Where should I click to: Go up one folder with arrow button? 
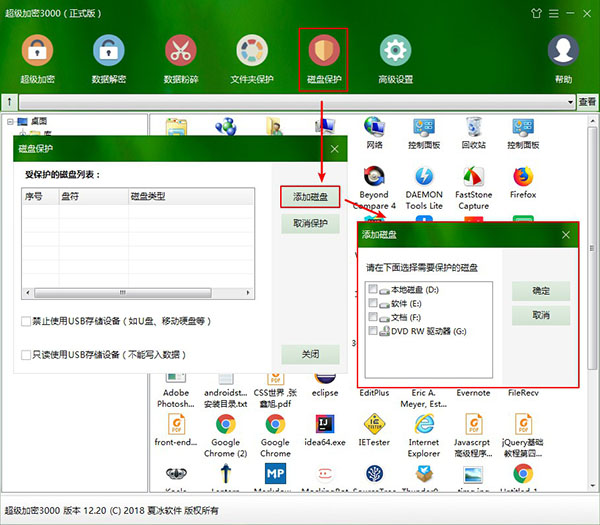[9, 102]
